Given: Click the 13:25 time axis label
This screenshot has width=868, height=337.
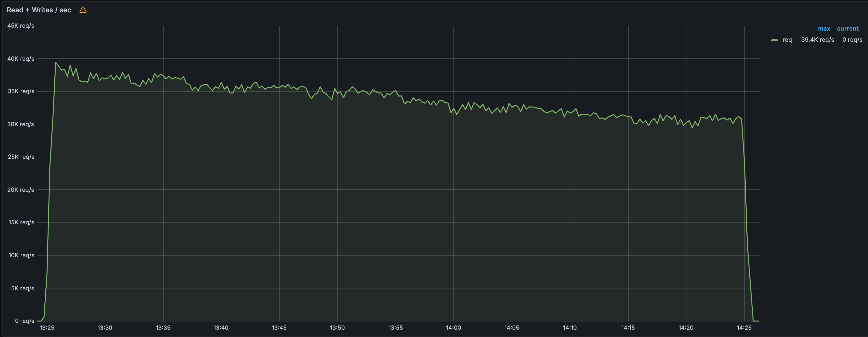Looking at the screenshot, I should 47,328.
